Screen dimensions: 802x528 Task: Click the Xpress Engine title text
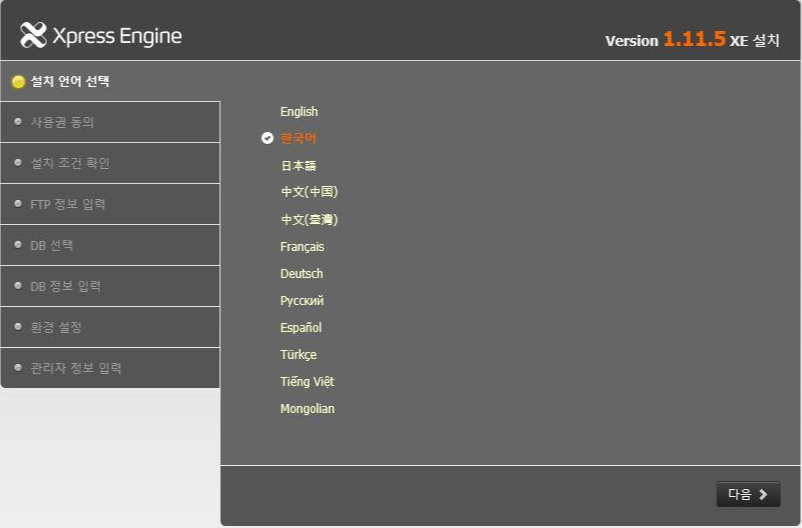pyautogui.click(x=117, y=36)
